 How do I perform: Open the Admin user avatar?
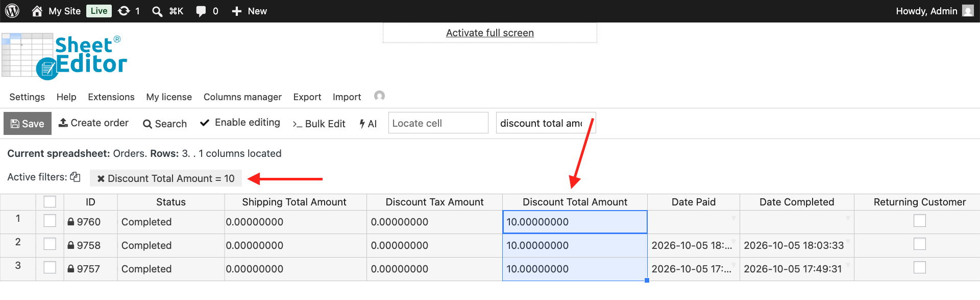[x=968, y=11]
